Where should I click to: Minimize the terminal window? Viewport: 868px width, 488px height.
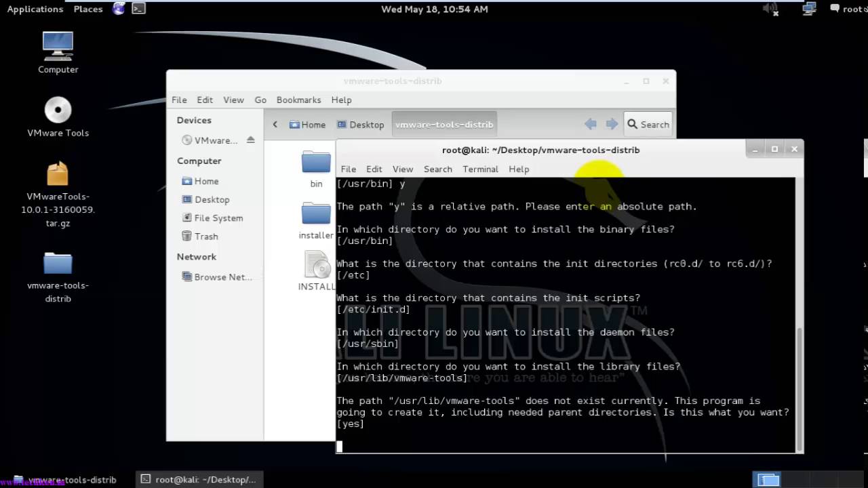(755, 149)
